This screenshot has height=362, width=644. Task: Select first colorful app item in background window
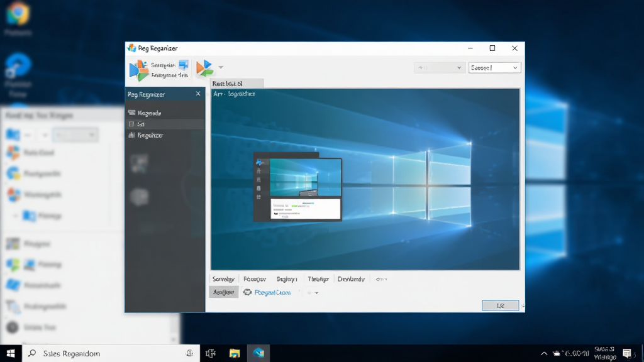[31, 153]
